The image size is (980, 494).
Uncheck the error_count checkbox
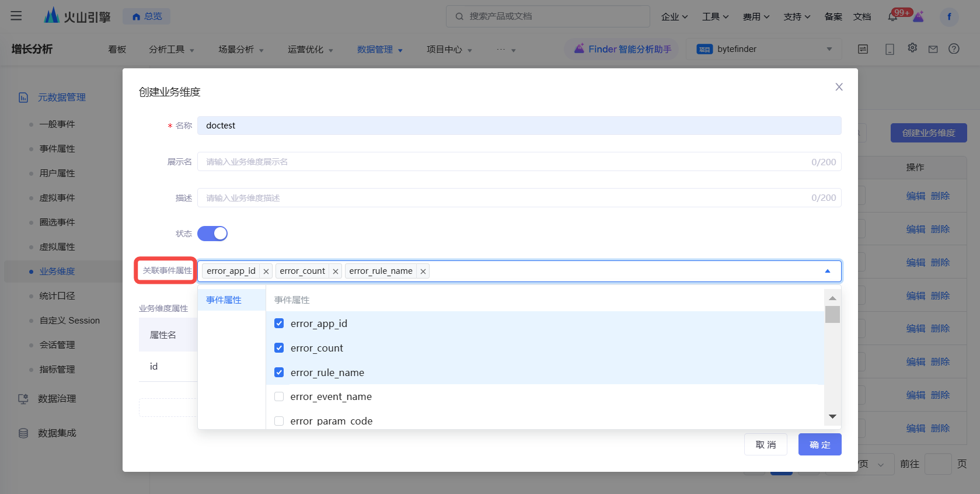pyautogui.click(x=279, y=348)
